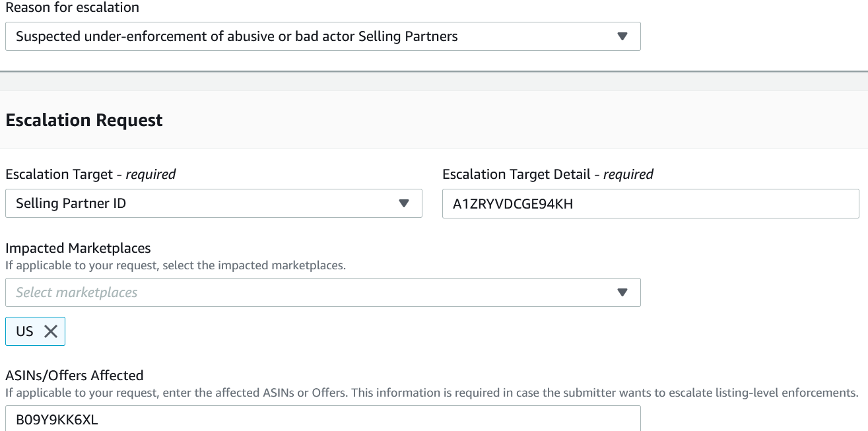Open the Selling Partner ID dropdown

[x=213, y=203]
